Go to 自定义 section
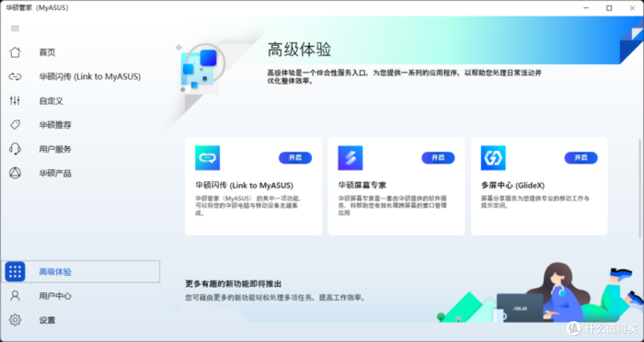Screen dimensions: 644x342 (x=51, y=101)
